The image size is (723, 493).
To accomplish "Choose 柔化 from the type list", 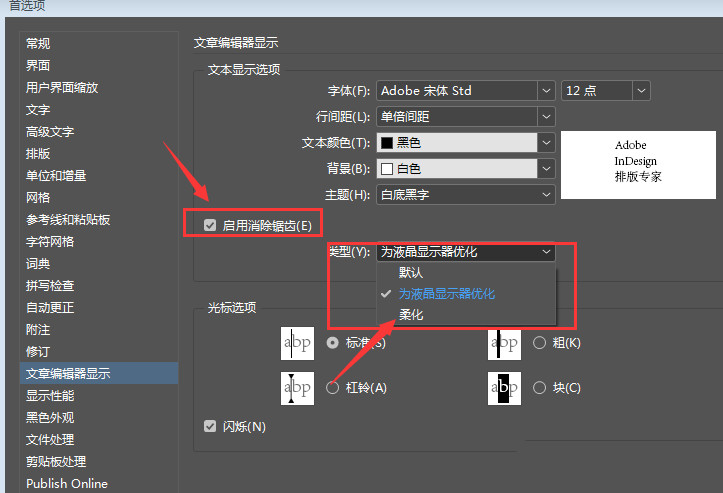I will pos(411,315).
